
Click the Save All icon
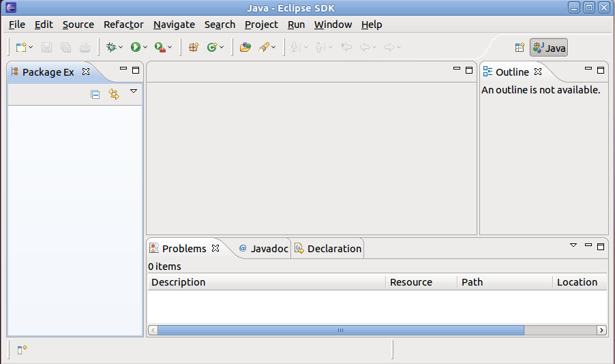pos(65,48)
